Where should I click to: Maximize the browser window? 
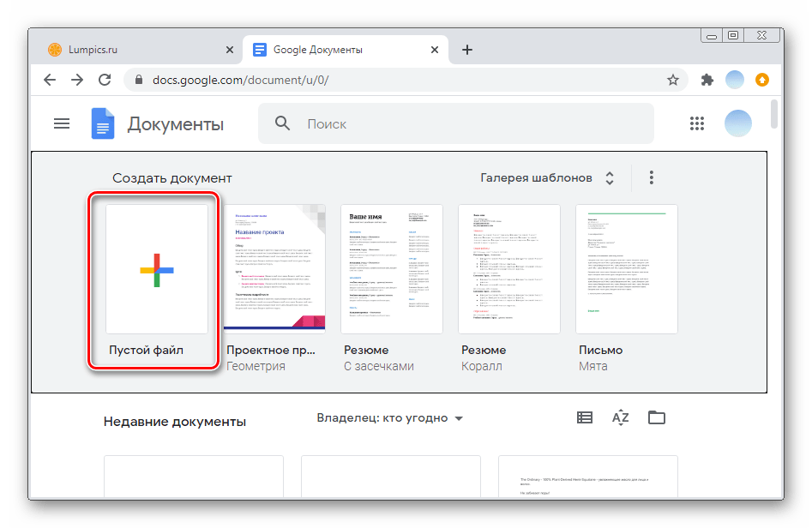733,35
